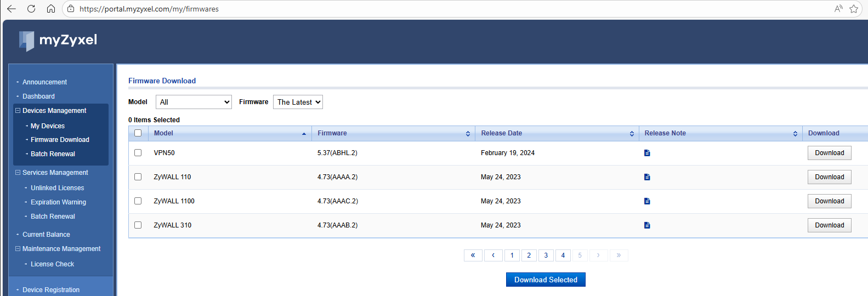Open release note icon for VPN50
The width and height of the screenshot is (868, 296).
(647, 153)
